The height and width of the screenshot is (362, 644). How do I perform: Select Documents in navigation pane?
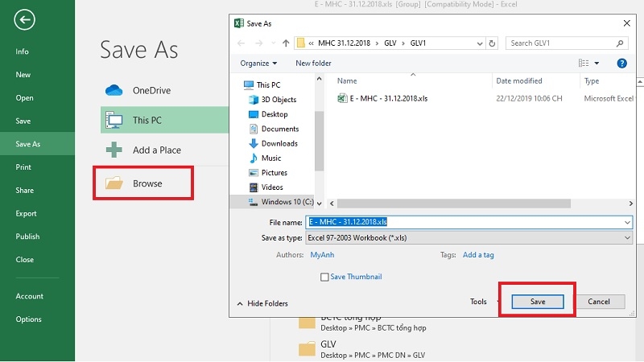click(x=279, y=129)
